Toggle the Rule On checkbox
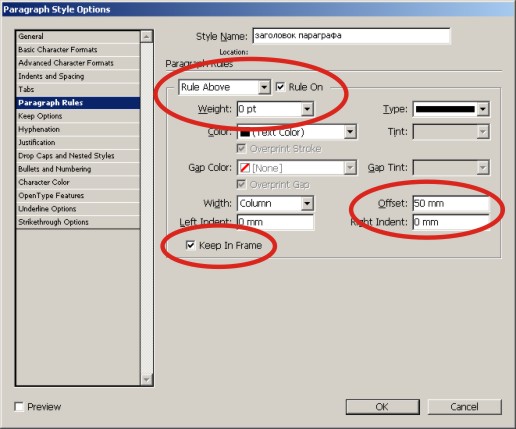 [280, 87]
